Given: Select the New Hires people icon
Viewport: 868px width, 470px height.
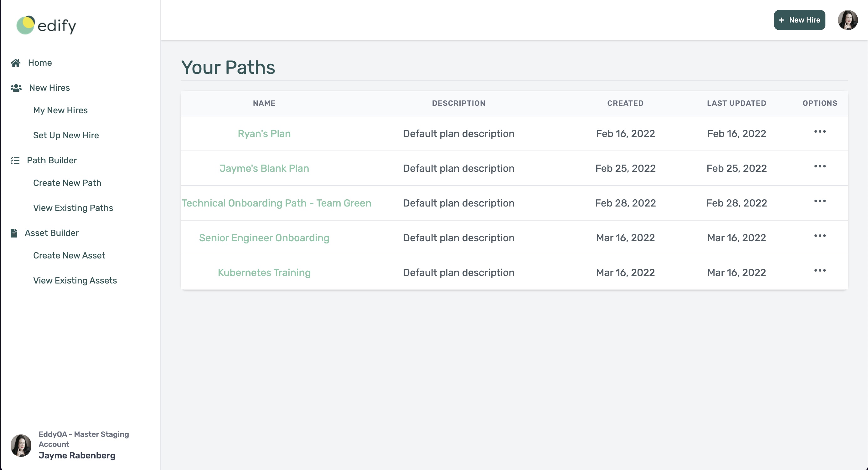Looking at the screenshot, I should click(x=16, y=88).
